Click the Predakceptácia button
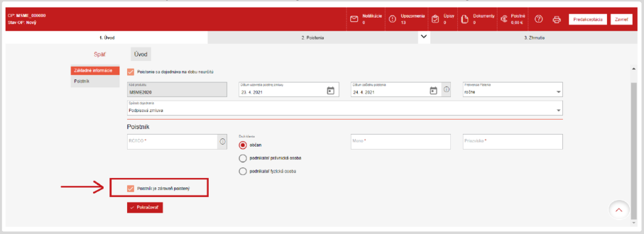The image size is (644, 234). pyautogui.click(x=587, y=19)
